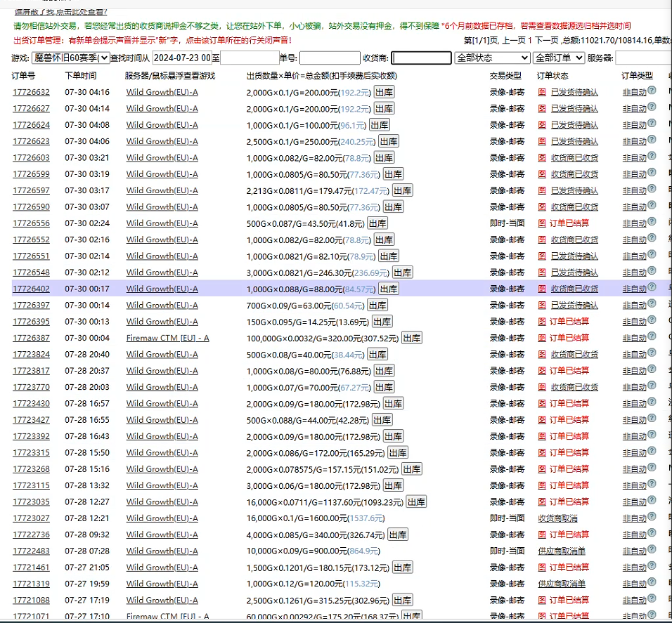Expand the 全部状态 status dropdown

tap(492, 58)
